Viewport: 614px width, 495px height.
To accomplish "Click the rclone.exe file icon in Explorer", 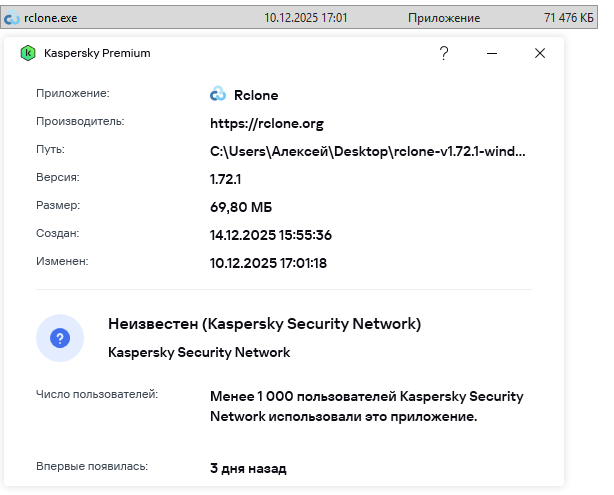I will 10,18.
